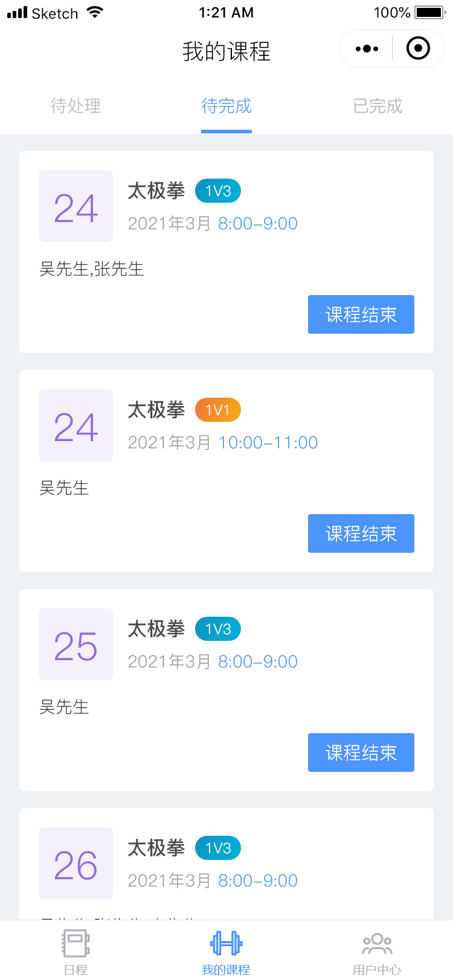The image size is (453, 980).
Task: Switch to the 待处理 tab
Action: tap(75, 106)
